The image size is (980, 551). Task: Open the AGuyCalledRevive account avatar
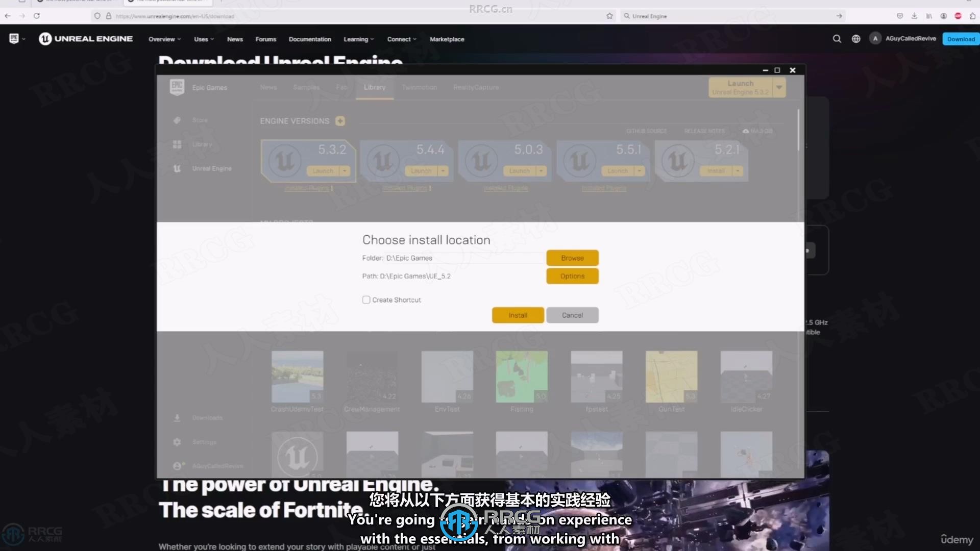(875, 39)
